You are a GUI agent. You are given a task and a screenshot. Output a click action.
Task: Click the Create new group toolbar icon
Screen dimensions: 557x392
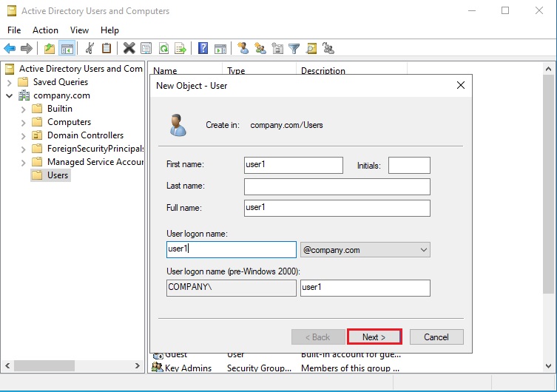(260, 49)
